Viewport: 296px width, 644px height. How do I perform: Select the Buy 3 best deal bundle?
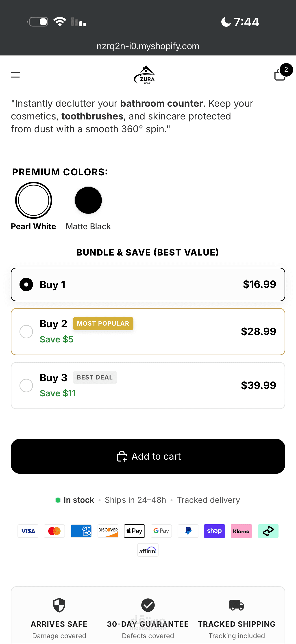[26, 385]
